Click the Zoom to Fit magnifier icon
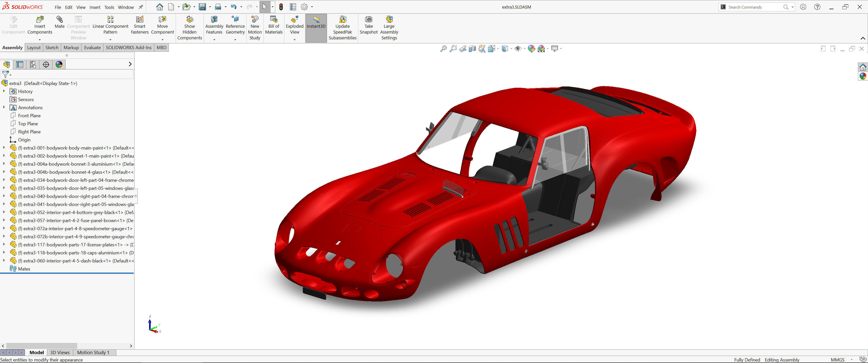 (443, 49)
